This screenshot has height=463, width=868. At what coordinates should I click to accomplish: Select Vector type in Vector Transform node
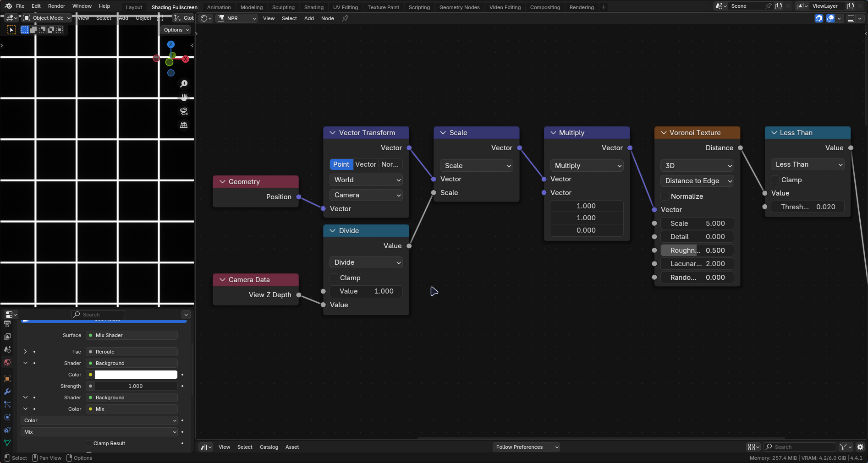365,164
